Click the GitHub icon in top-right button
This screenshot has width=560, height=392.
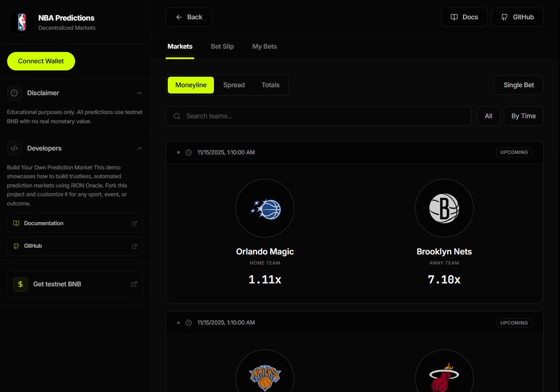(504, 17)
